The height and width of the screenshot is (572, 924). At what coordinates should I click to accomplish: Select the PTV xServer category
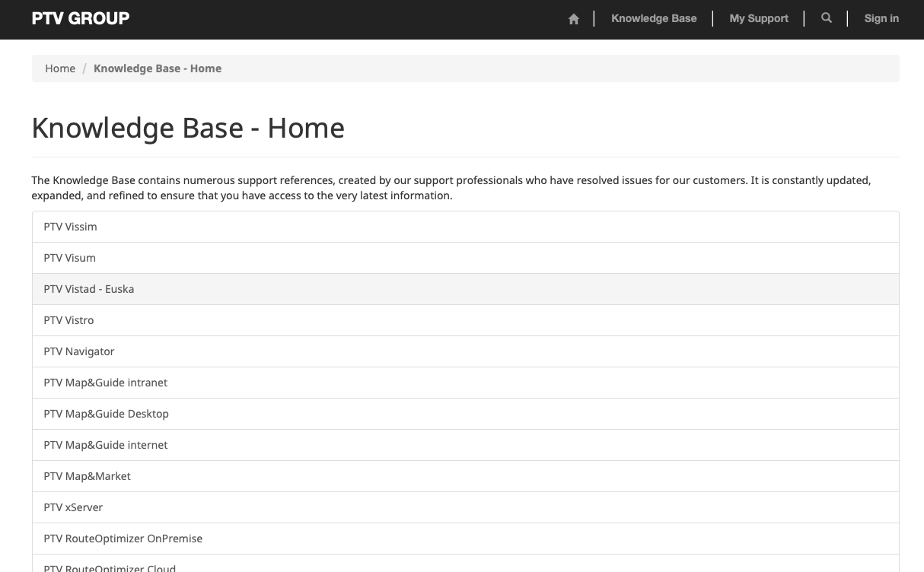73,507
